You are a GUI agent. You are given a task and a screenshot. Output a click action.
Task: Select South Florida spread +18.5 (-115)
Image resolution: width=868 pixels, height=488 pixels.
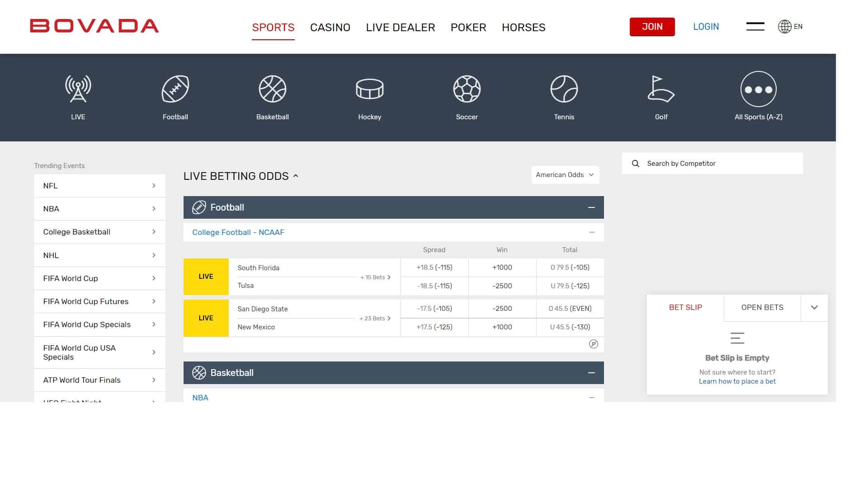click(x=434, y=267)
